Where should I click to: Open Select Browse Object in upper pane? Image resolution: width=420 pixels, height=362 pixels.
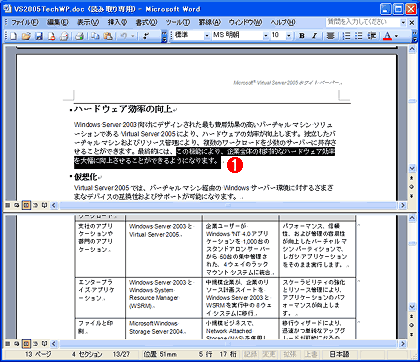tap(412, 187)
